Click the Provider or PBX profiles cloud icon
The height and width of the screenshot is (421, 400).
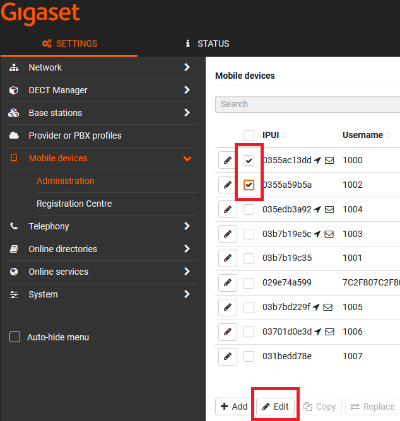(14, 136)
